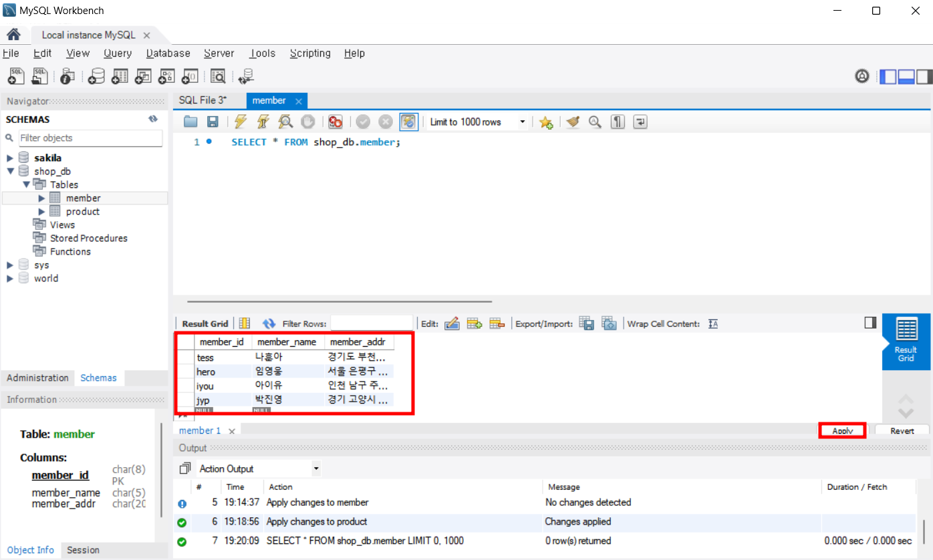This screenshot has height=560, width=933.
Task: Open script file folder icon in query toolbar
Action: click(x=190, y=122)
